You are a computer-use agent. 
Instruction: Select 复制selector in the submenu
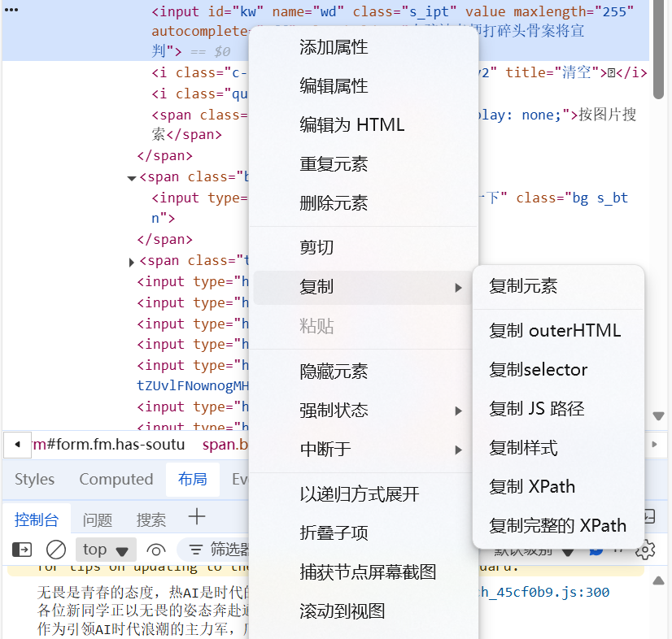[558, 370]
